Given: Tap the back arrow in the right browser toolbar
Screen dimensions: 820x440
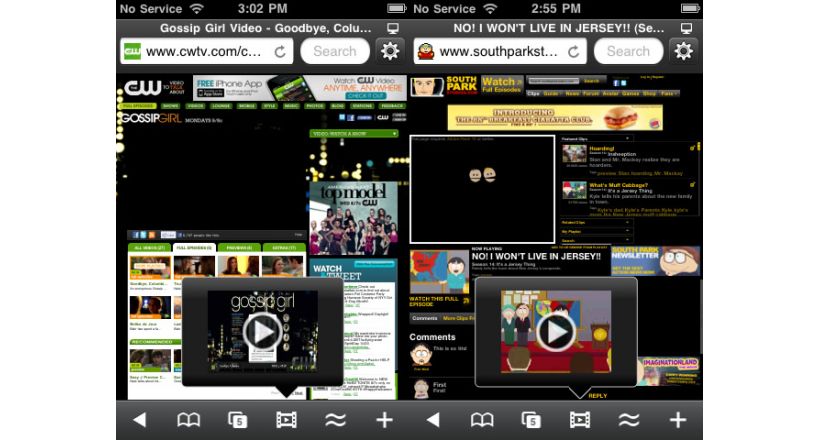Looking at the screenshot, I should (433, 420).
